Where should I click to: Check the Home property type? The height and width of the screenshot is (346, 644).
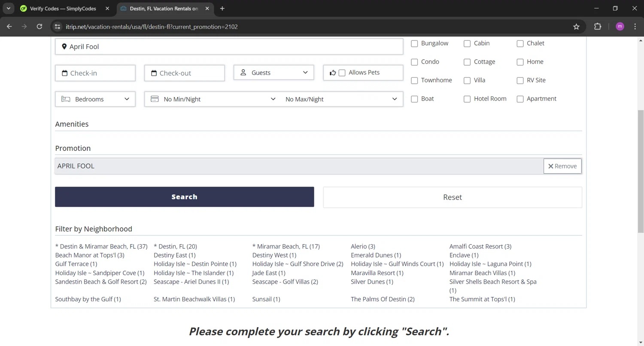(x=520, y=62)
